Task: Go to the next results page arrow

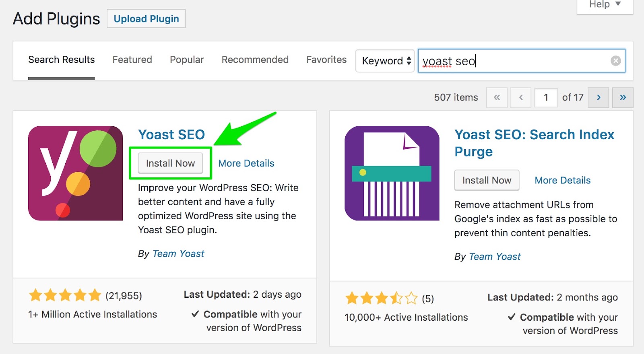Action: [x=599, y=97]
